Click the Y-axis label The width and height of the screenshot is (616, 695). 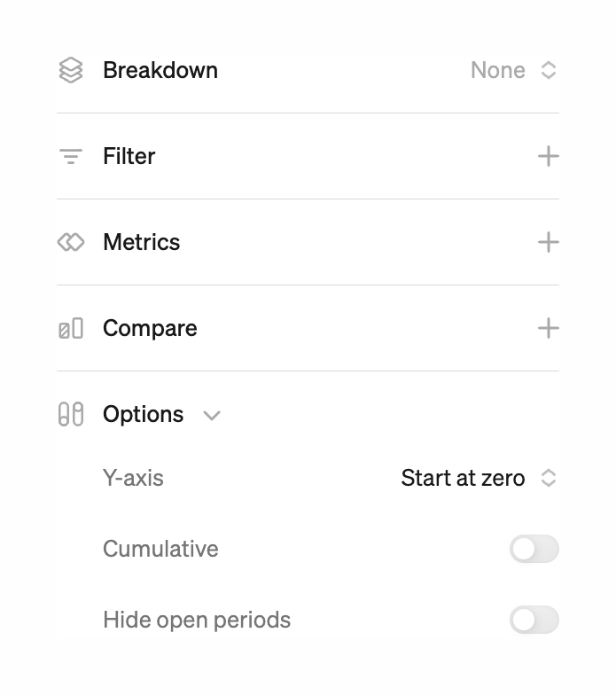click(133, 478)
